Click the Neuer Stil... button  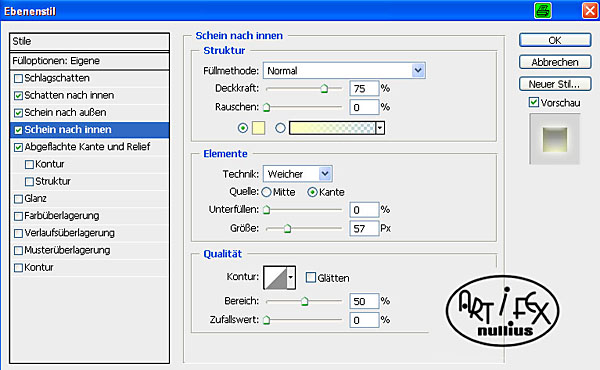click(555, 84)
